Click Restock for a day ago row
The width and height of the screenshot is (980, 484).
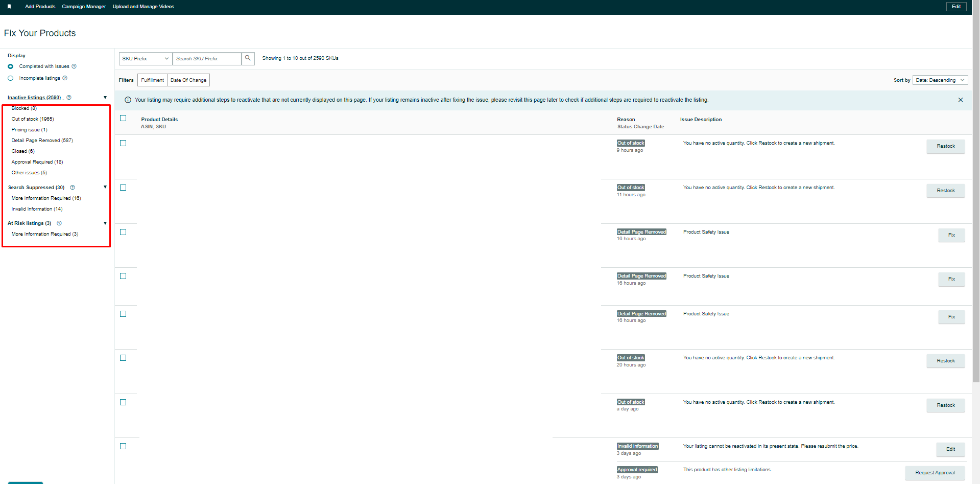[946, 405]
